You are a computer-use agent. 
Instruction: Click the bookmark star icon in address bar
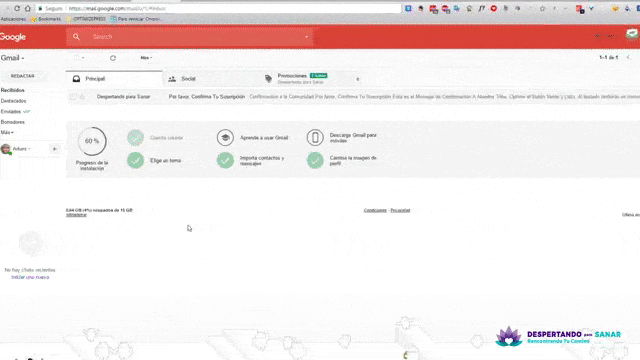click(x=542, y=8)
